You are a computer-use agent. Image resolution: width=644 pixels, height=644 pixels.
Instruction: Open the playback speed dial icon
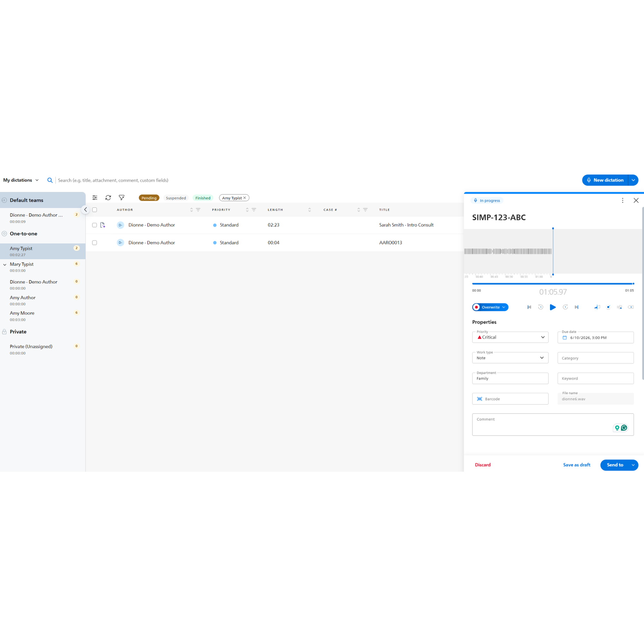click(x=608, y=307)
